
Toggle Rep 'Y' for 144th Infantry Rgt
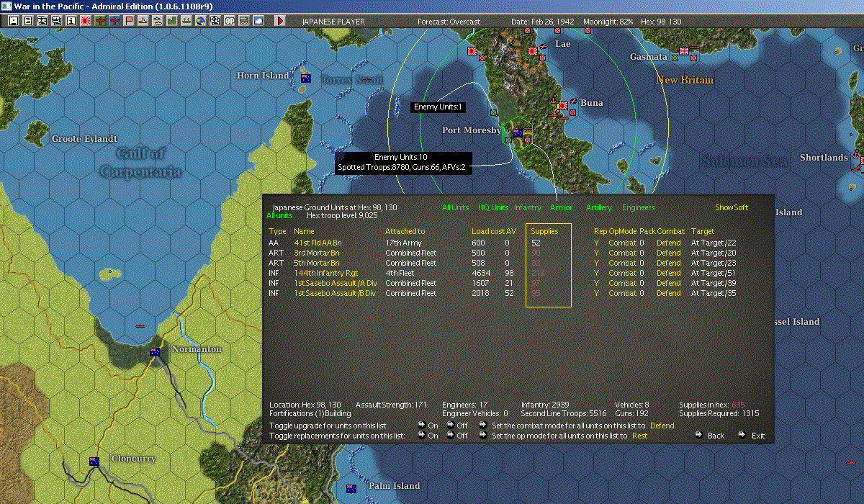click(x=596, y=273)
